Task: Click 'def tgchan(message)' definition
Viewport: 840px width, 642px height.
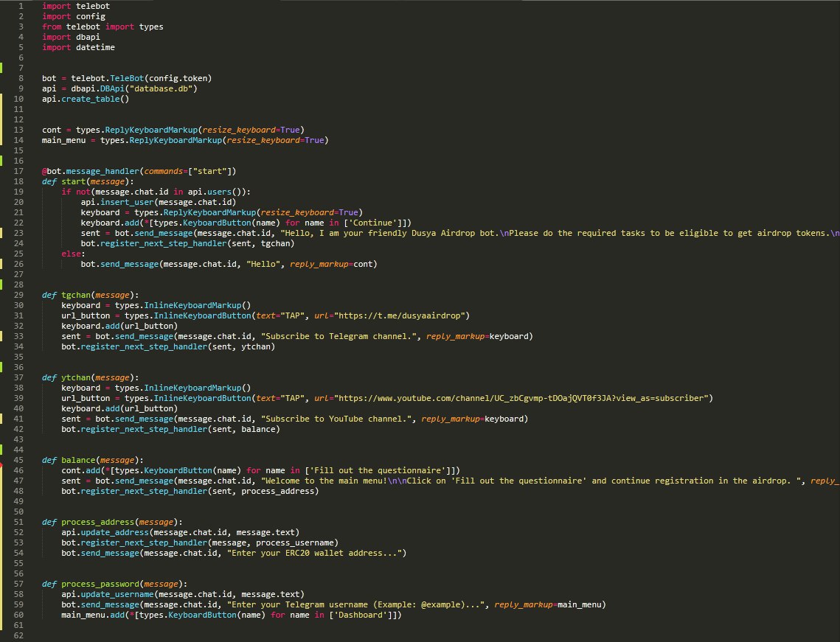Action: (91, 295)
